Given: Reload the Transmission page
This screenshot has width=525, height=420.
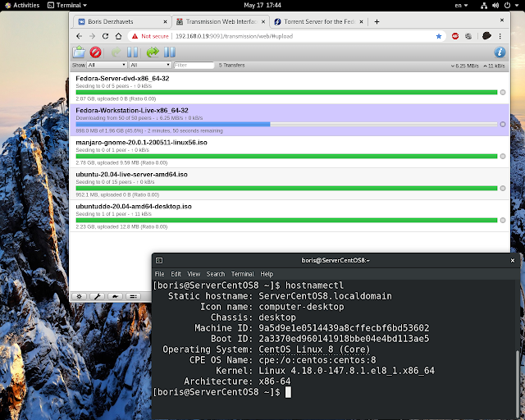Looking at the screenshot, I should [105, 36].
